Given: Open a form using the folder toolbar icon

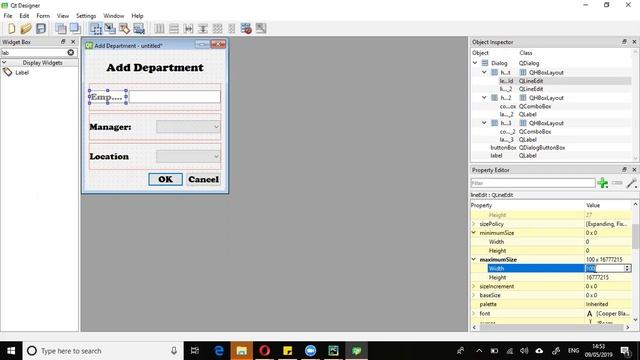Looking at the screenshot, I should point(26,29).
